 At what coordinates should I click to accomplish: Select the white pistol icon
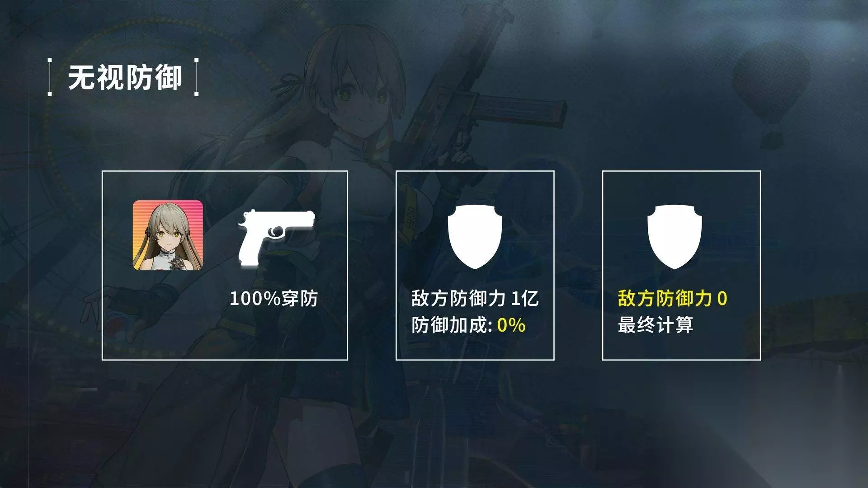(x=276, y=238)
